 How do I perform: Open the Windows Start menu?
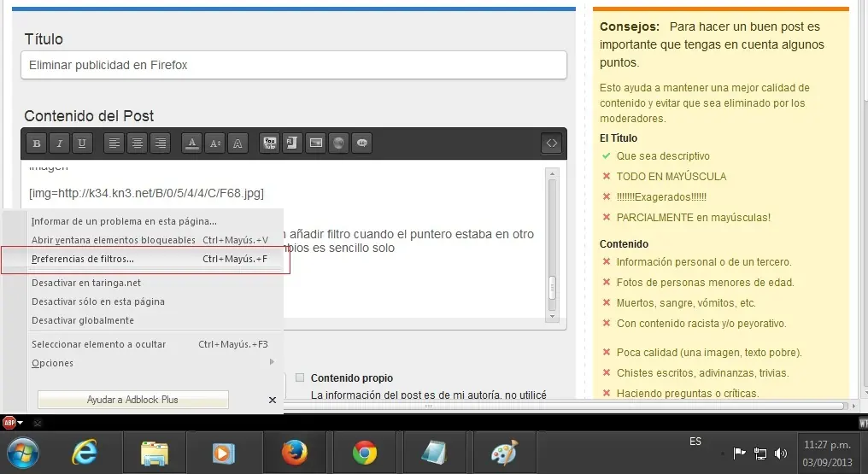coord(23,453)
